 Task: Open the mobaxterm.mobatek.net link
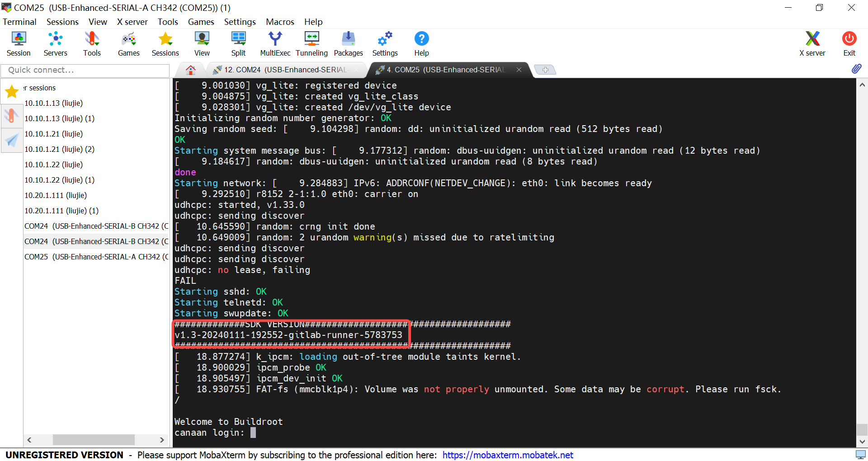pos(508,455)
